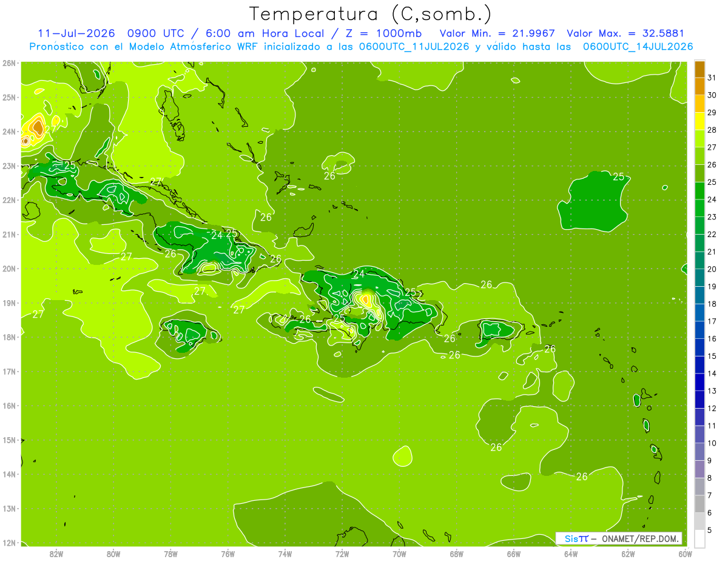Click the title "Temperatura (C,somb.)"
This screenshot has height=562, width=728.
(x=371, y=14)
